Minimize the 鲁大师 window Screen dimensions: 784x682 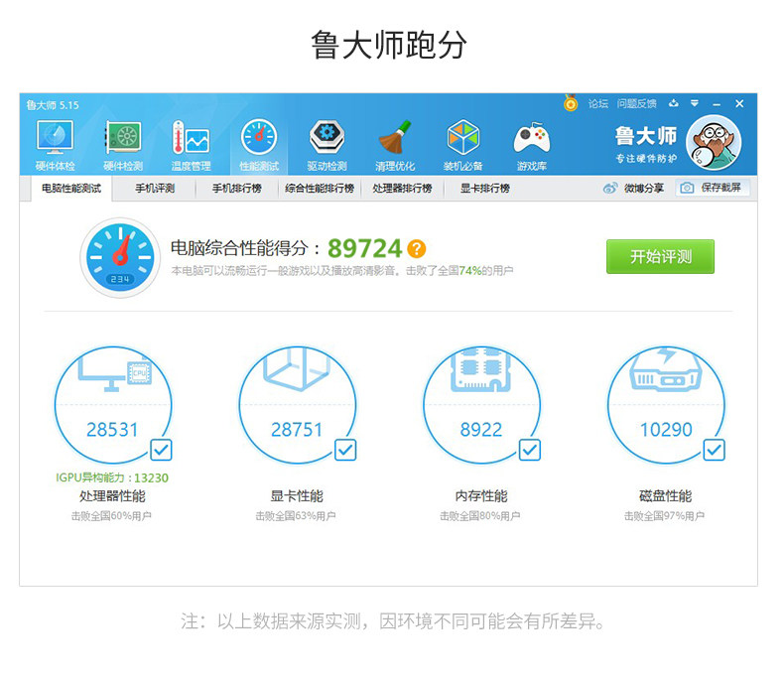pyautogui.click(x=717, y=104)
